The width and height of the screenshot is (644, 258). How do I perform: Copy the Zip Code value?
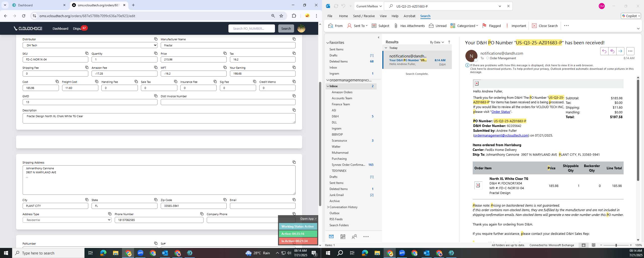pyautogui.click(x=225, y=200)
